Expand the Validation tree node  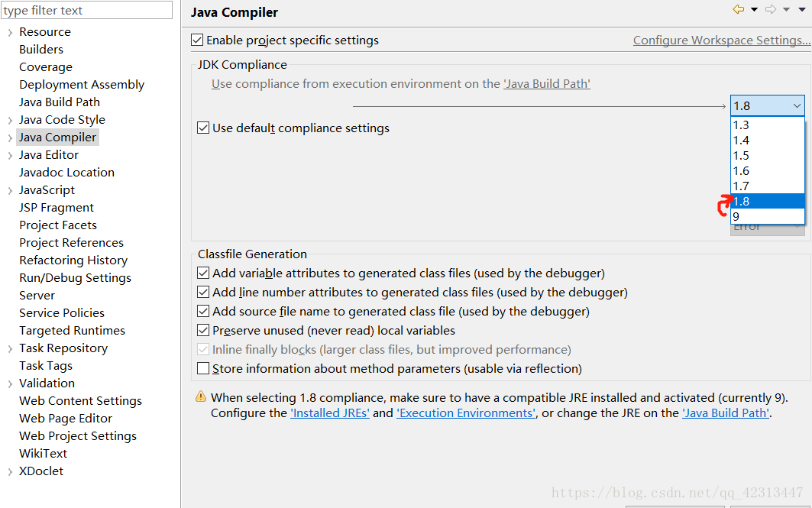coord(10,383)
